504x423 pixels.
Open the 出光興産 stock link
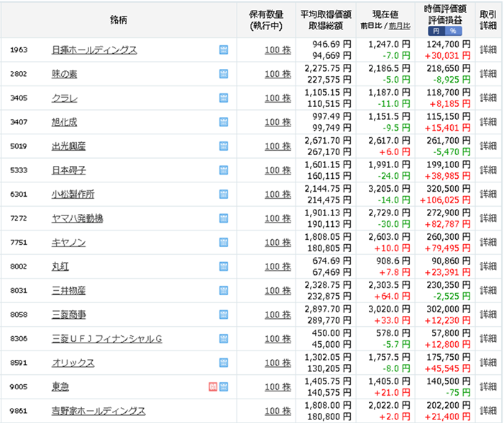tap(68, 147)
